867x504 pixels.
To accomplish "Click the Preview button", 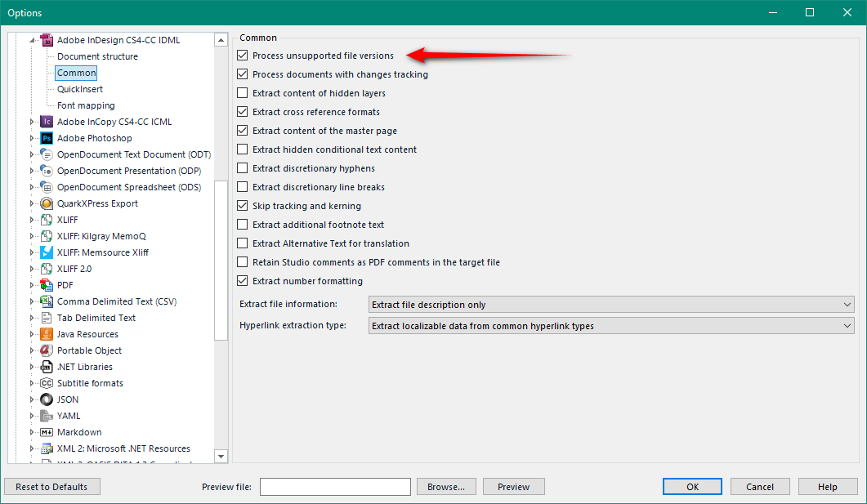I will [x=514, y=487].
